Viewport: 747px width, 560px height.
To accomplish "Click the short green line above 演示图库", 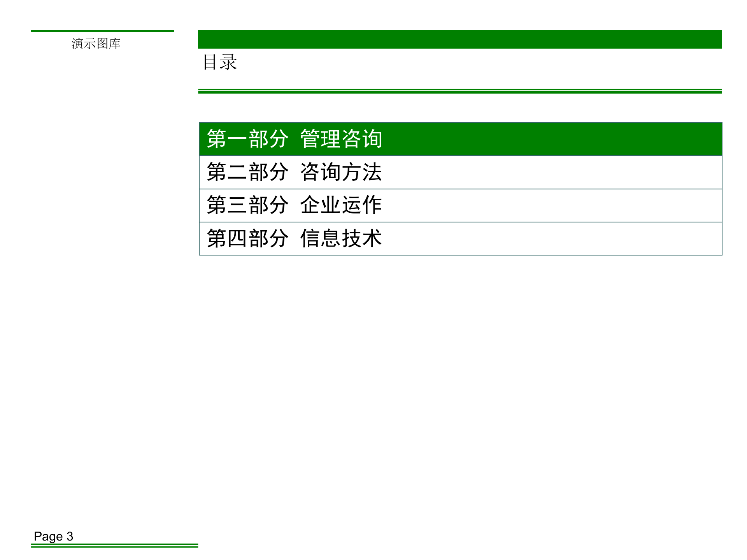I will coord(103,31).
